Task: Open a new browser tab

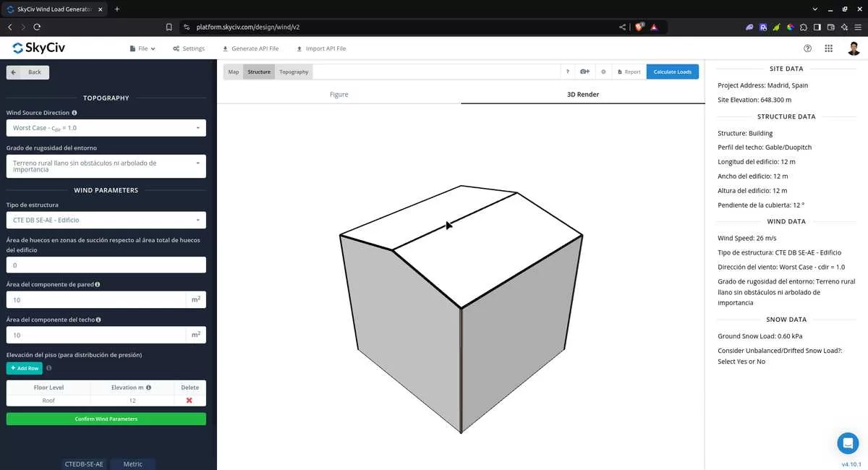Action: coord(117,9)
